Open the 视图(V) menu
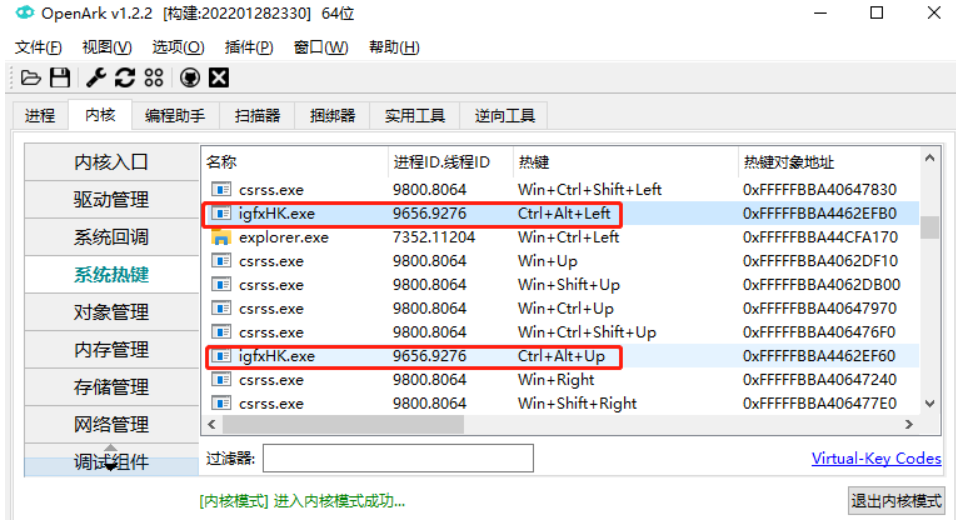Viewport: 956px width, 520px height. [x=107, y=47]
